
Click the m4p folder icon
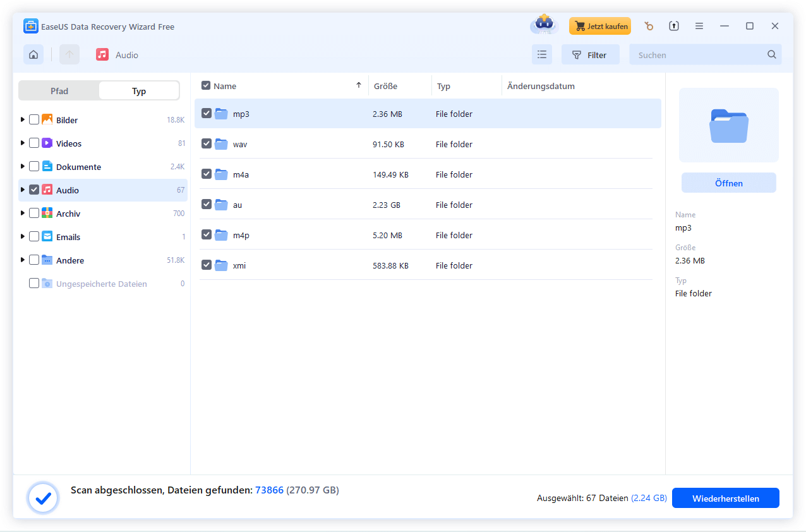click(x=221, y=235)
